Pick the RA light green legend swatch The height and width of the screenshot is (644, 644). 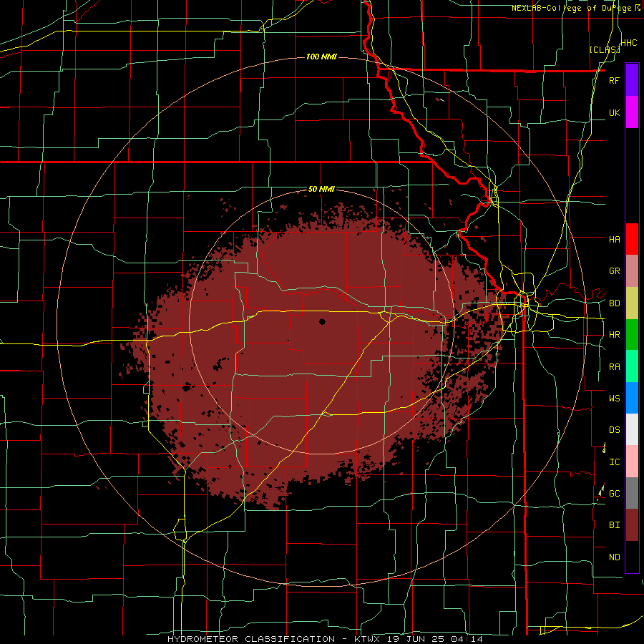(x=632, y=366)
